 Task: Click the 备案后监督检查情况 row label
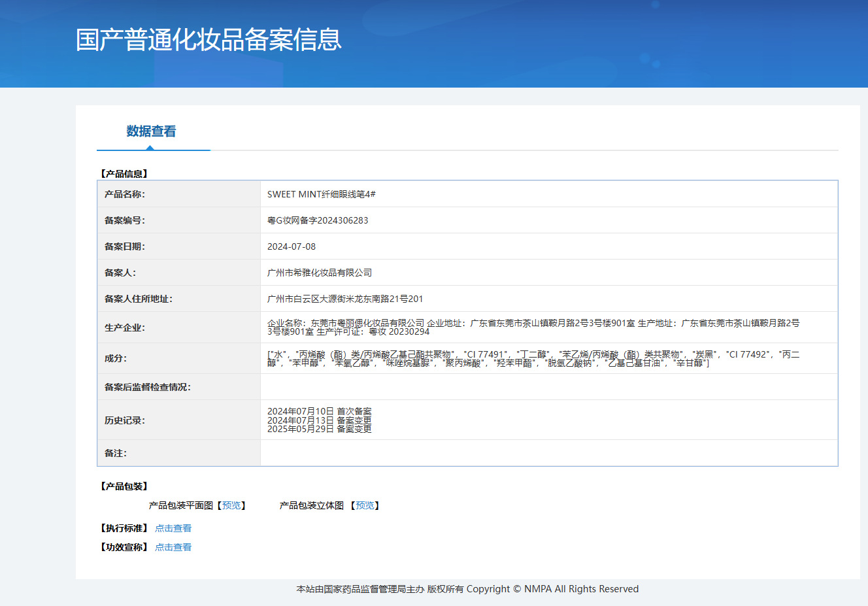coord(148,387)
